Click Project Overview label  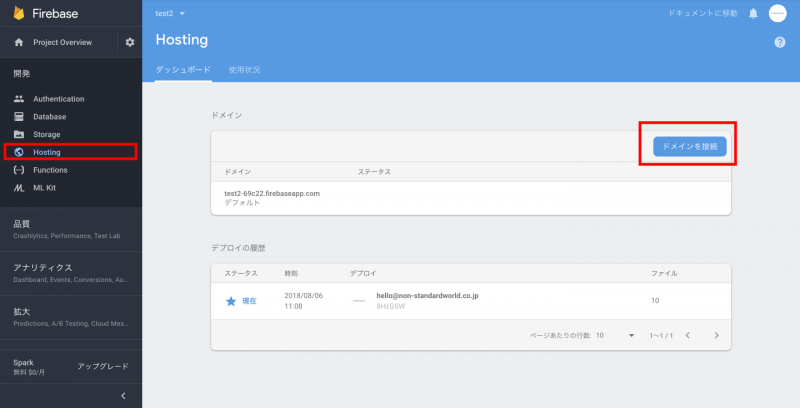pyautogui.click(x=63, y=42)
